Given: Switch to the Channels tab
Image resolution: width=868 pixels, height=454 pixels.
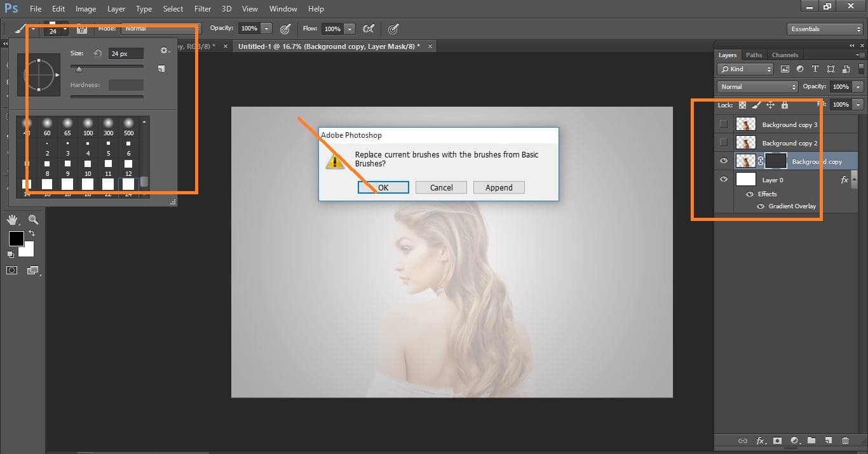Looking at the screenshot, I should pos(785,55).
